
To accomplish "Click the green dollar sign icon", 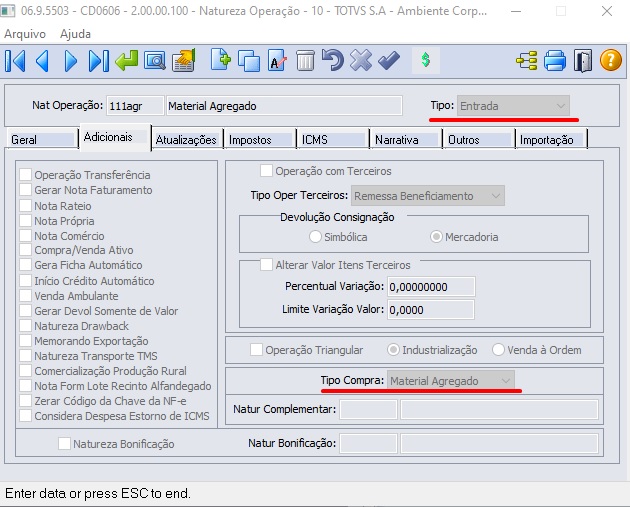I will (x=426, y=60).
